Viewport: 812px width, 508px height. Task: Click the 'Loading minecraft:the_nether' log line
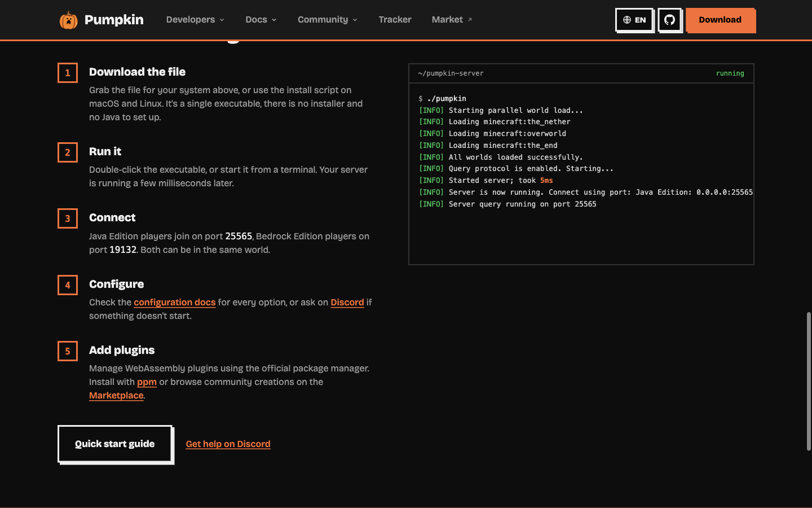pos(495,122)
